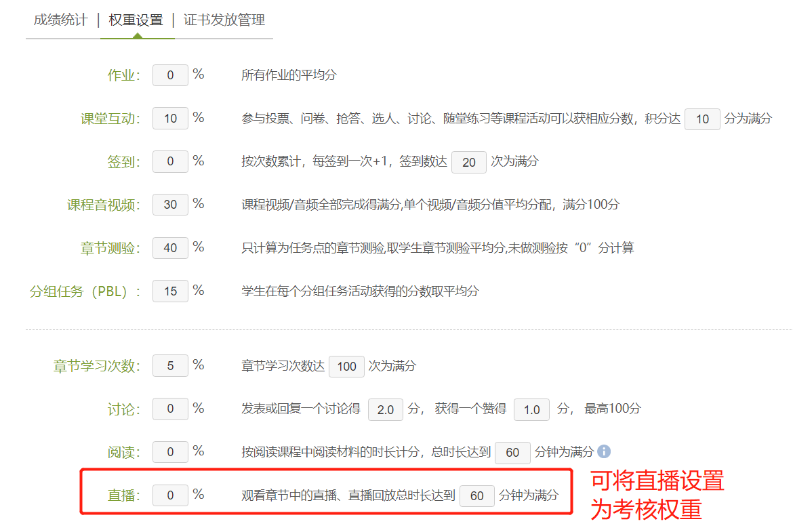
Task: Switch to the 成绩统计 tab
Action: click(60, 20)
